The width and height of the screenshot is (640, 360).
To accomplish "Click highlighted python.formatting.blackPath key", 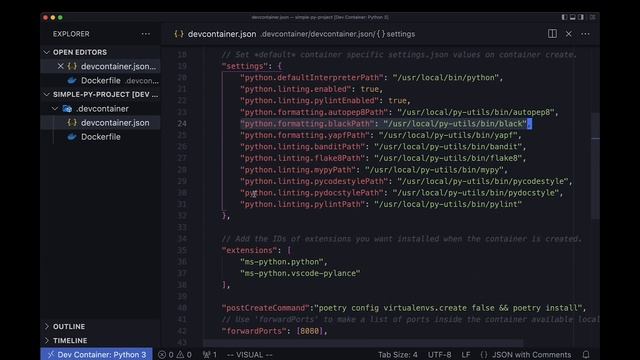I will tap(307, 123).
